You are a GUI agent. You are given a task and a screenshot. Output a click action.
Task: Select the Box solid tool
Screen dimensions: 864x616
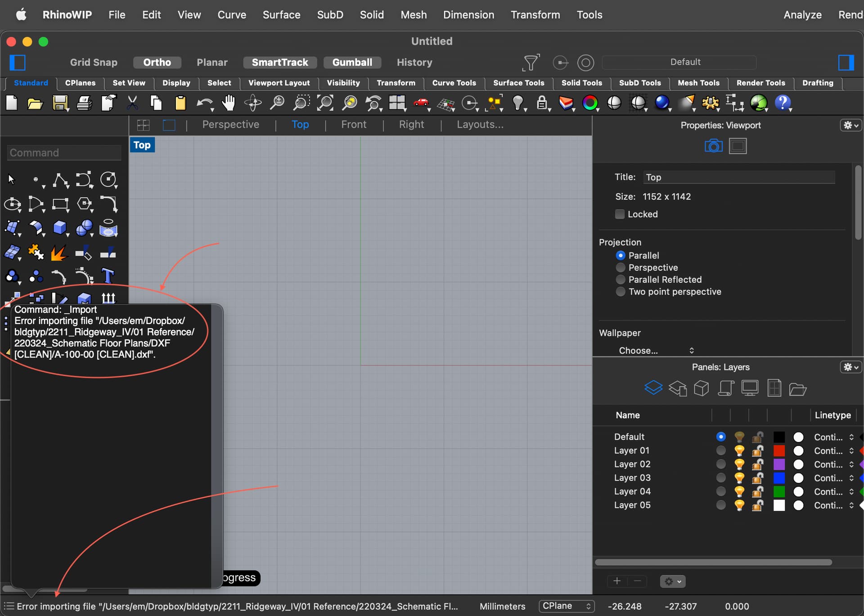point(60,228)
